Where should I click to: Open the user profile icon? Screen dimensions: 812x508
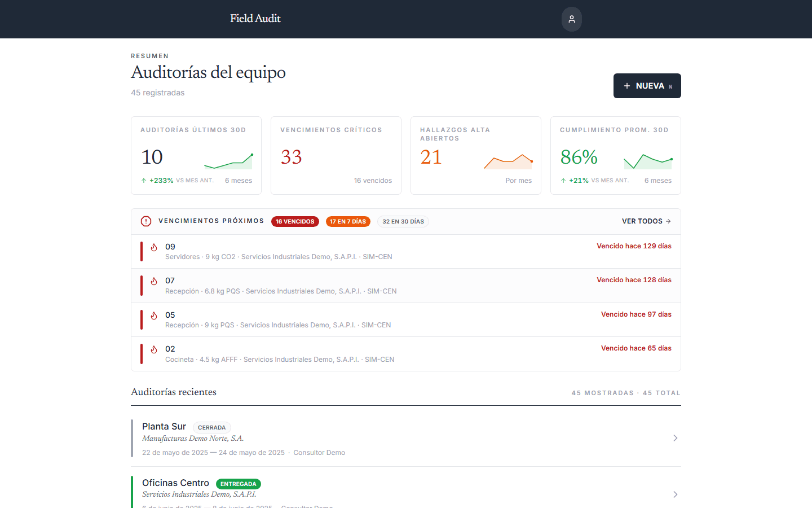tap(571, 19)
